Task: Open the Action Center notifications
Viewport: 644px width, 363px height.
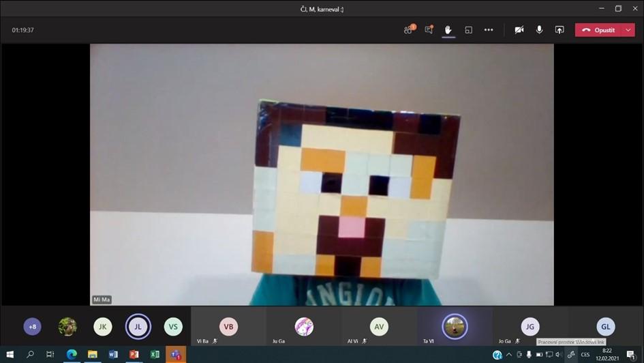Action: 632,354
